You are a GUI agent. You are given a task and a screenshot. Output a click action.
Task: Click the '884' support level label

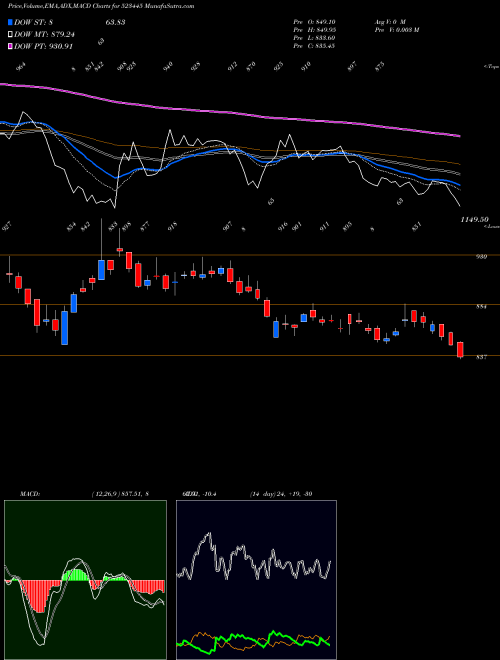pos(482,307)
